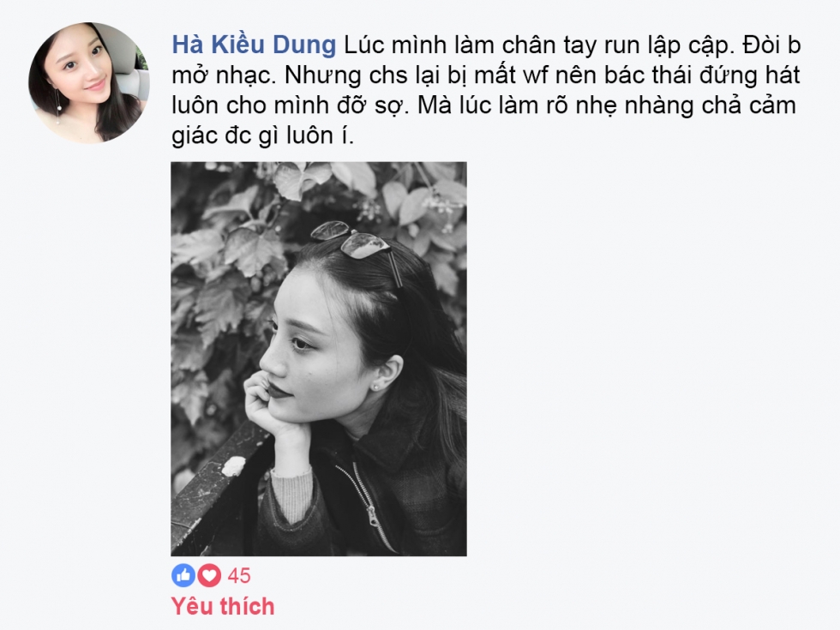840x630 pixels.
Task: Click the comment's first line starting 'Lúc mình làm'
Action: tap(572, 45)
